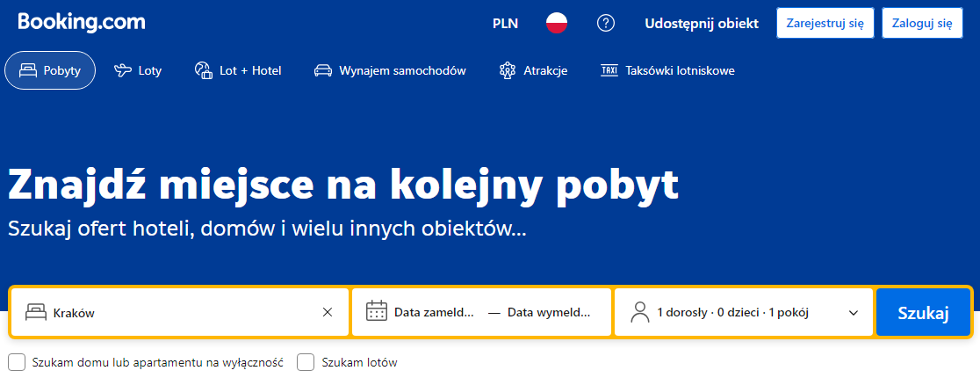Go to the Wynajem samochodów tab
This screenshot has height=385, width=980.
coord(390,70)
